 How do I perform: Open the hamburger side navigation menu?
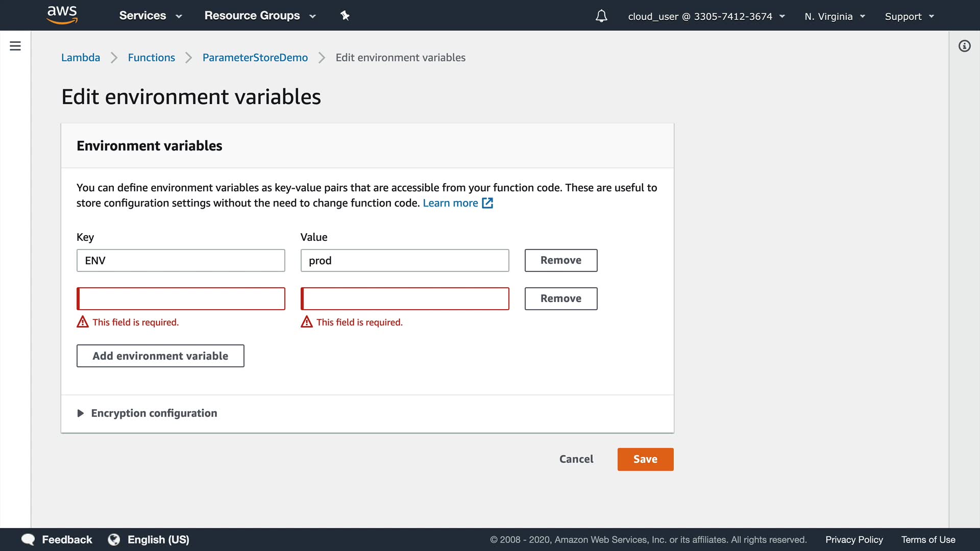[15, 46]
